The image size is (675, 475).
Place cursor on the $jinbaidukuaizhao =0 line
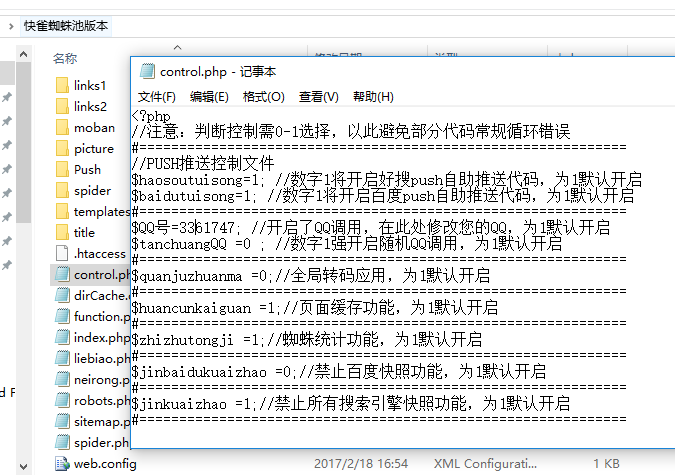(x=339, y=372)
